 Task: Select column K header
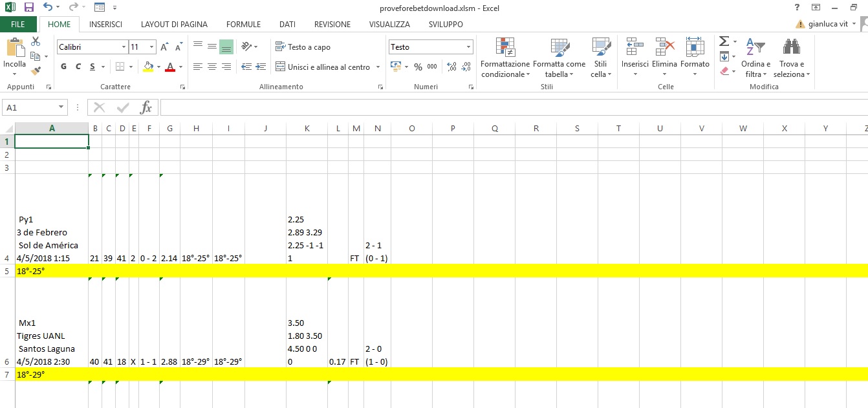[307, 128]
